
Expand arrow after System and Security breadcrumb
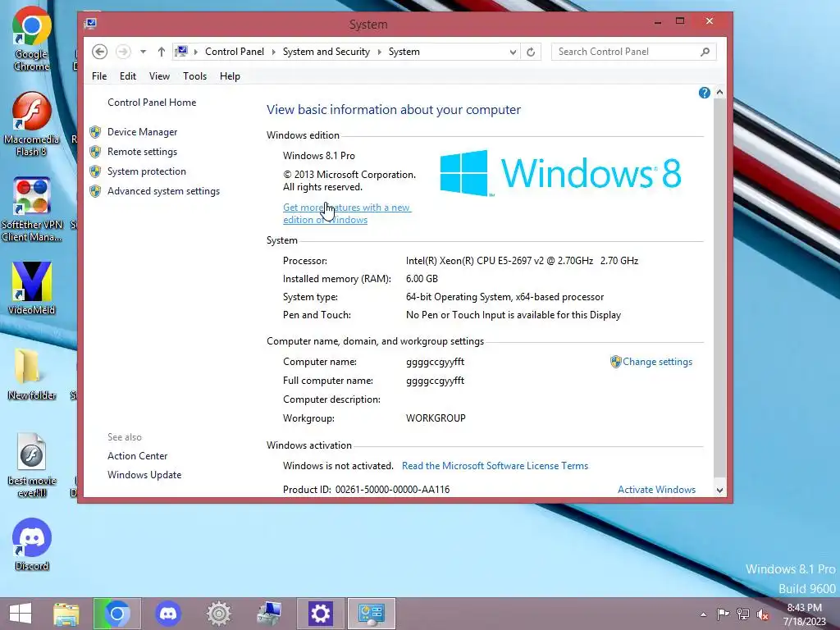(x=379, y=52)
